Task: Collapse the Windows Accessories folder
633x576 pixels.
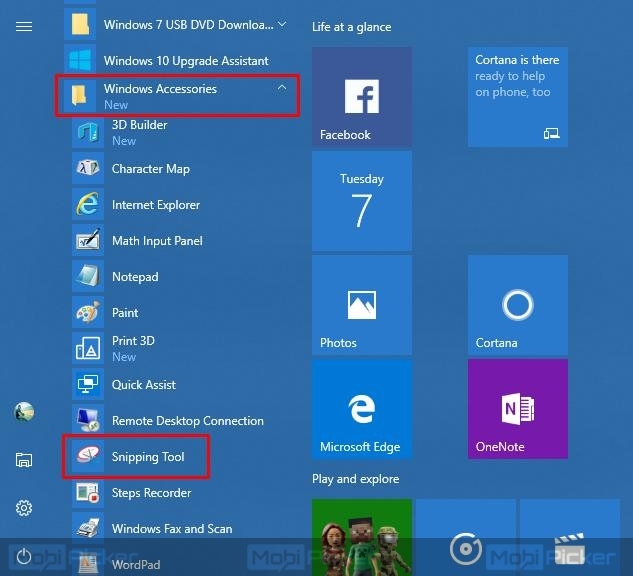Action: 281,88
